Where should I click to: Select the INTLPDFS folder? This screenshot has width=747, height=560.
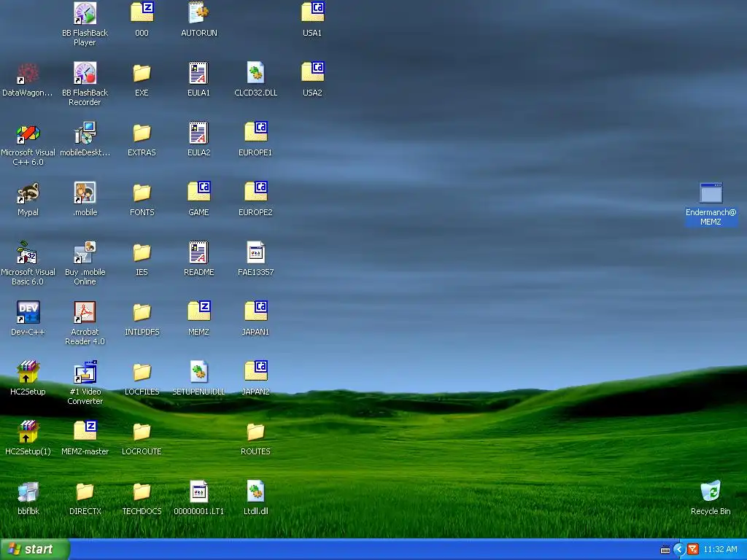click(142, 312)
